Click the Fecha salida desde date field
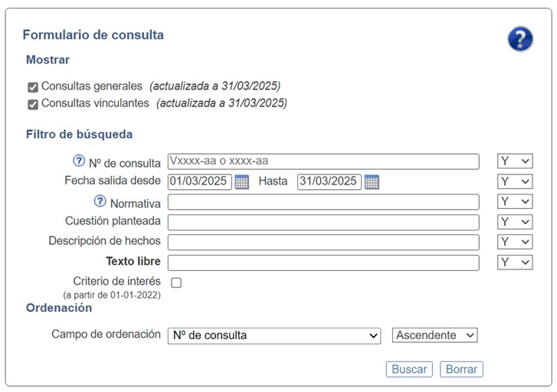This screenshot has width=557, height=392. (199, 182)
